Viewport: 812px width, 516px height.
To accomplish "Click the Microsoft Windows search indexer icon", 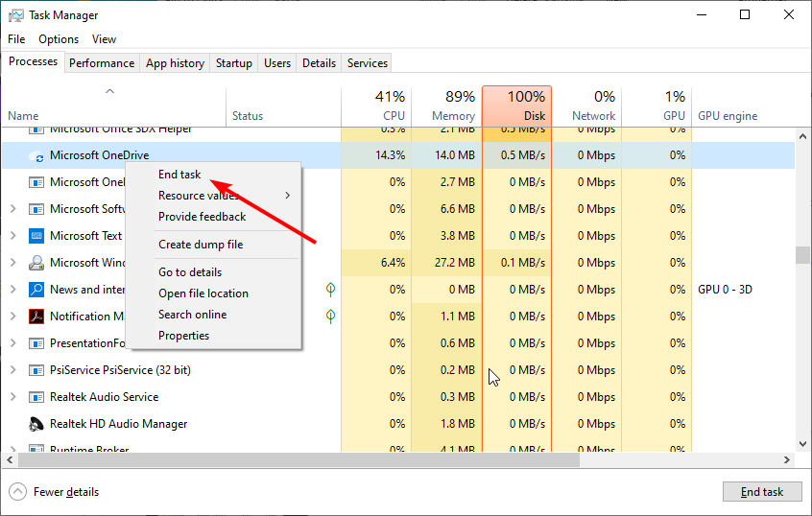I will pyautogui.click(x=36, y=263).
